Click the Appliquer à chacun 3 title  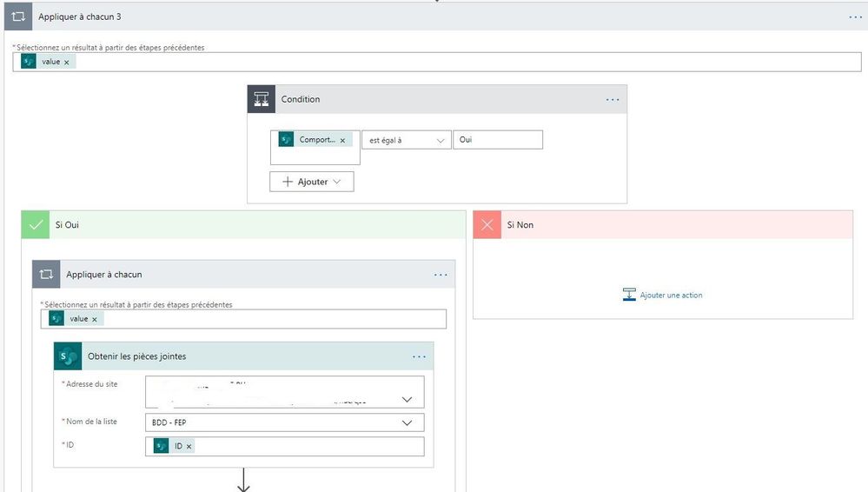[x=80, y=17]
